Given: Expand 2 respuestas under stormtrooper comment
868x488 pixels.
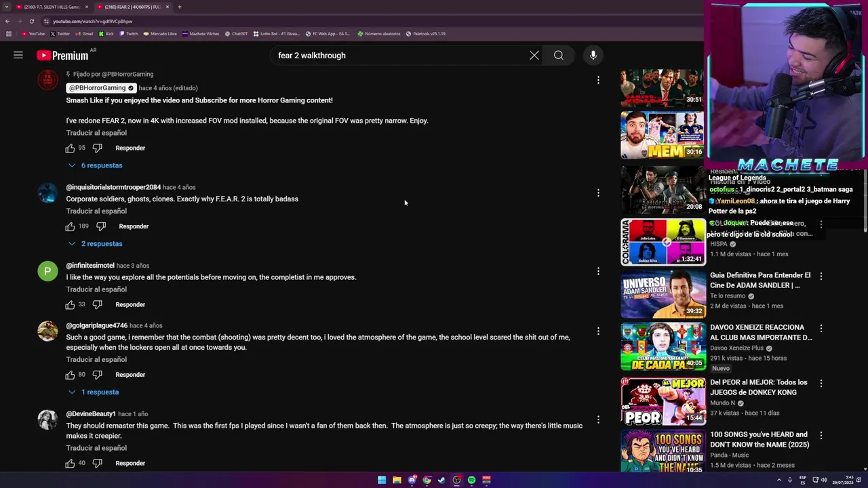Looking at the screenshot, I should 95,244.
